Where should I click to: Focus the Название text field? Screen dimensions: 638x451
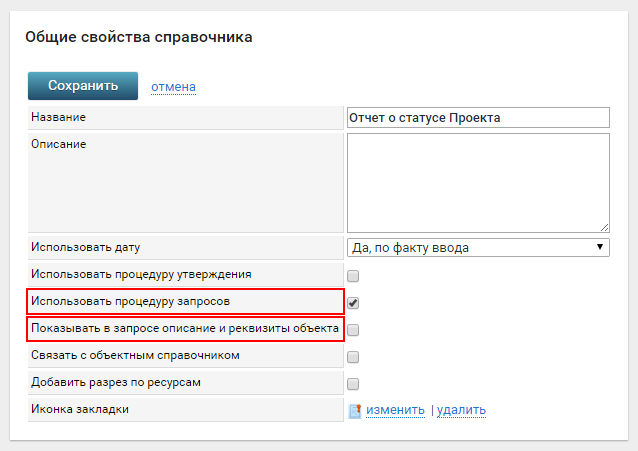(x=477, y=117)
